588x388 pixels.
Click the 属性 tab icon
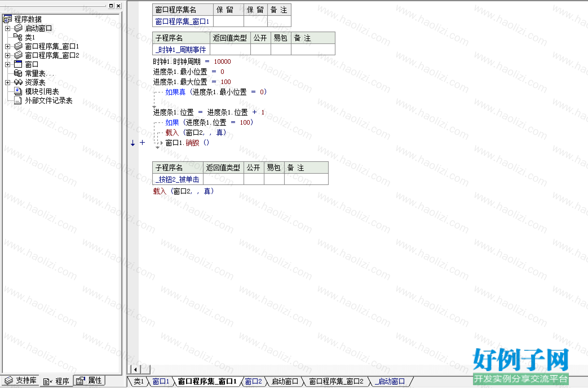(81, 380)
